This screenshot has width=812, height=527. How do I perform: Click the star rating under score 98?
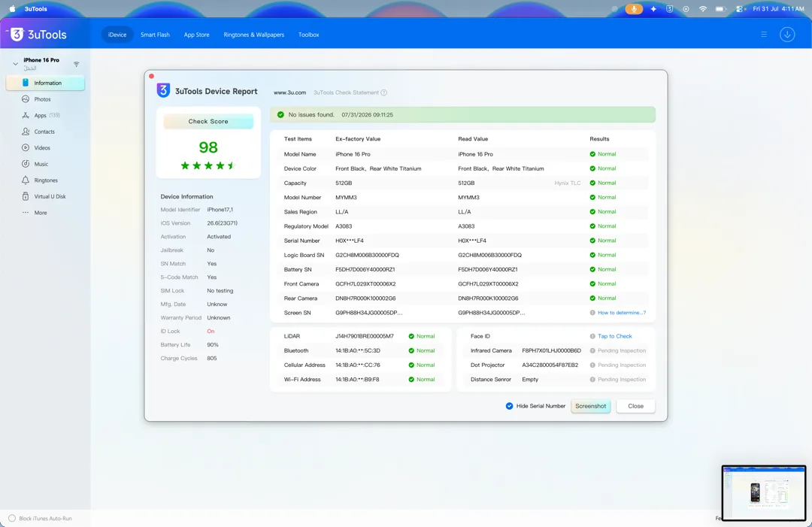click(208, 165)
